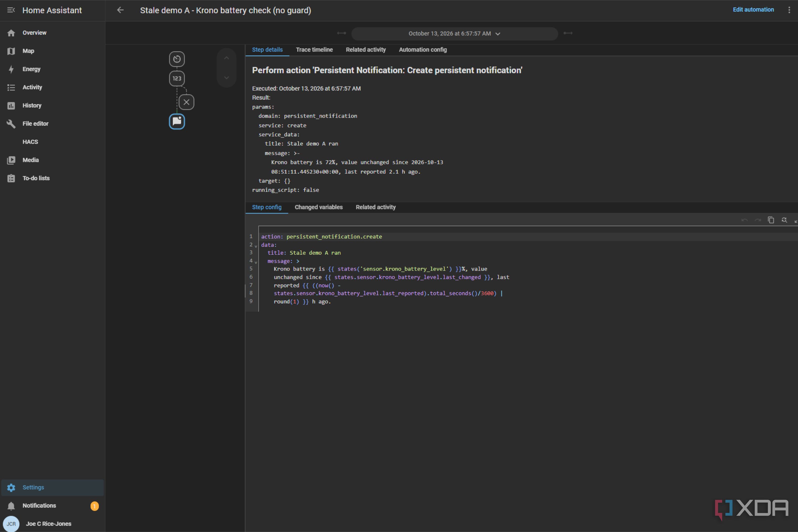
Task: Open File editor in the sidebar
Action: [x=52, y=123]
